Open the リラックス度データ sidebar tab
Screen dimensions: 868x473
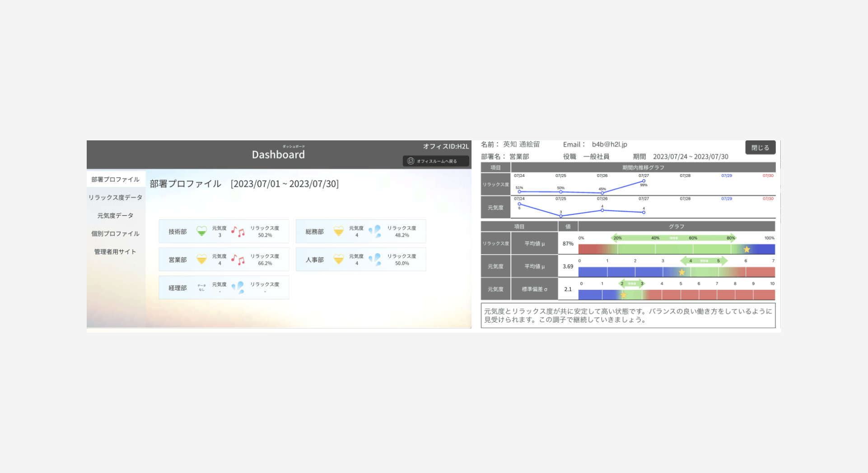pyautogui.click(x=116, y=197)
